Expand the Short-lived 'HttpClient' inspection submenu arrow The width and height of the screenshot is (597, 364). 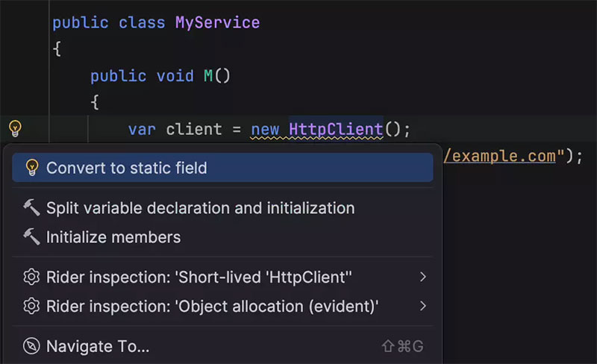(422, 277)
